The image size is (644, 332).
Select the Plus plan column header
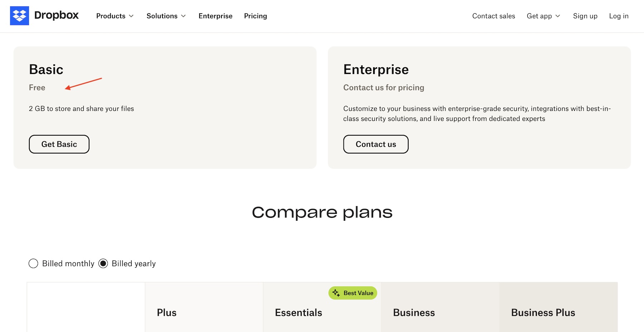(167, 313)
